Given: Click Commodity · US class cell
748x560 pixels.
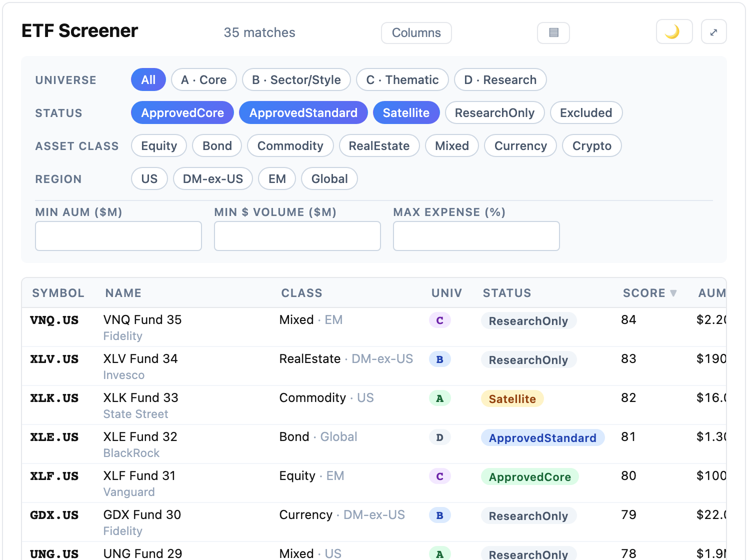Looking at the screenshot, I should click(326, 397).
